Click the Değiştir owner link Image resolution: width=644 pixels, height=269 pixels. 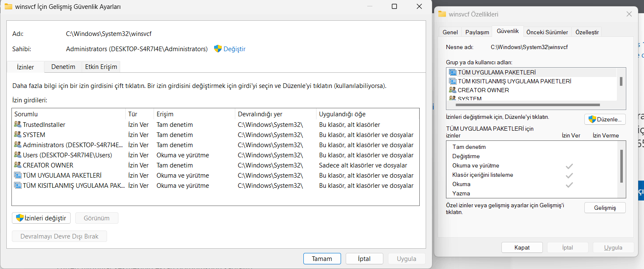234,49
